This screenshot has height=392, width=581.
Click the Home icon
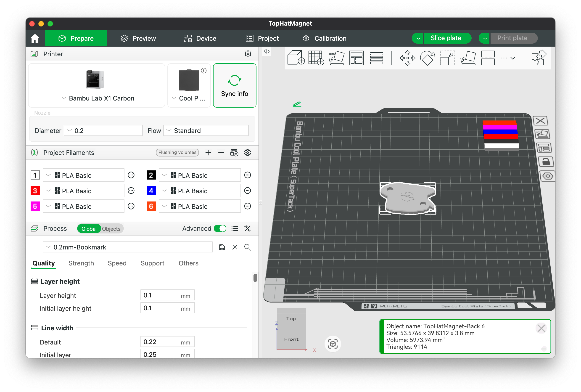pos(35,38)
